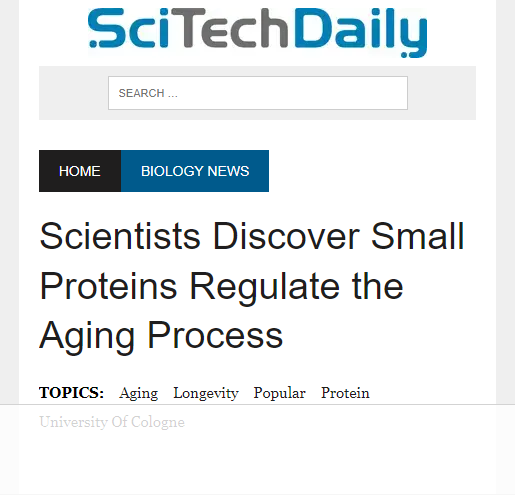Click the word 'Scientists' in the headline

(120, 236)
